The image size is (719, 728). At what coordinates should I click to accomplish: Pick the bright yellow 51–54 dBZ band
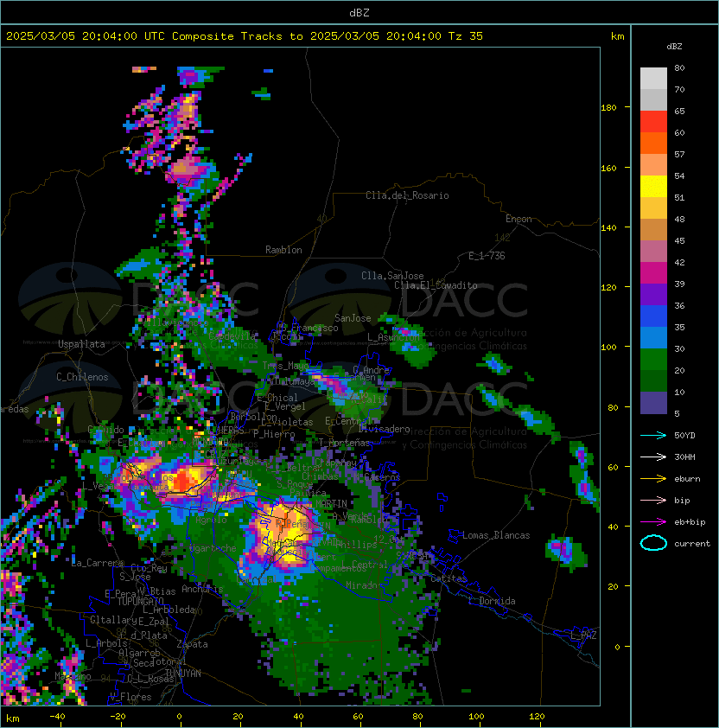pyautogui.click(x=653, y=187)
